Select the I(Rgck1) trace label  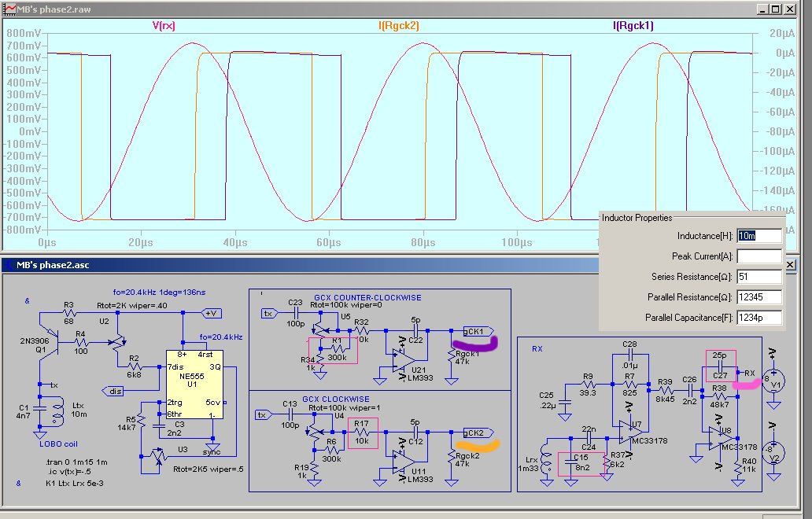[633, 25]
